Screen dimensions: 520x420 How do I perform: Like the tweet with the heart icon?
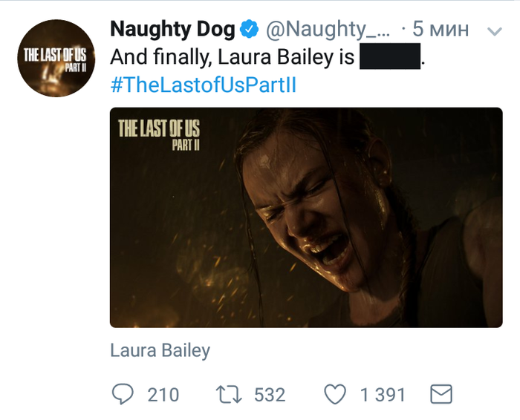[x=337, y=394]
